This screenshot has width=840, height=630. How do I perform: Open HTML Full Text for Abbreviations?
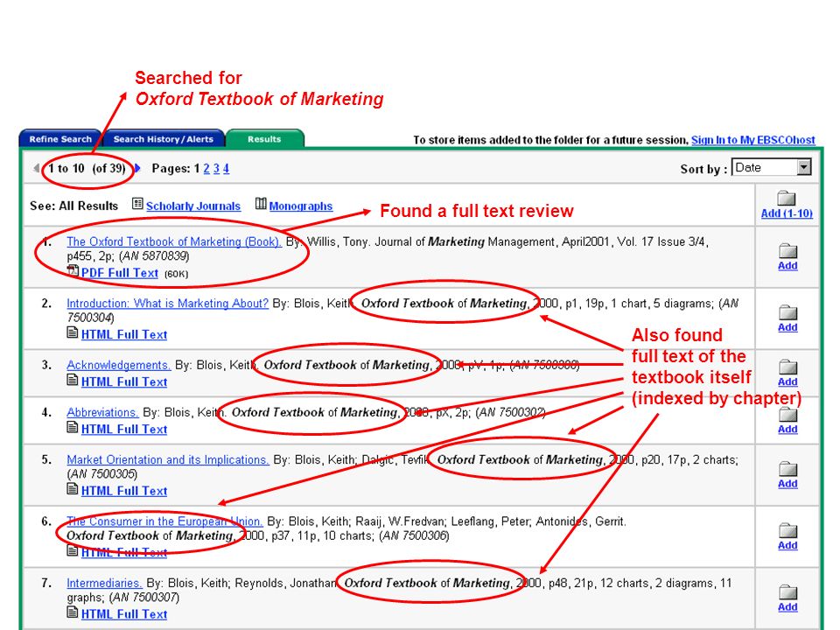point(124,430)
